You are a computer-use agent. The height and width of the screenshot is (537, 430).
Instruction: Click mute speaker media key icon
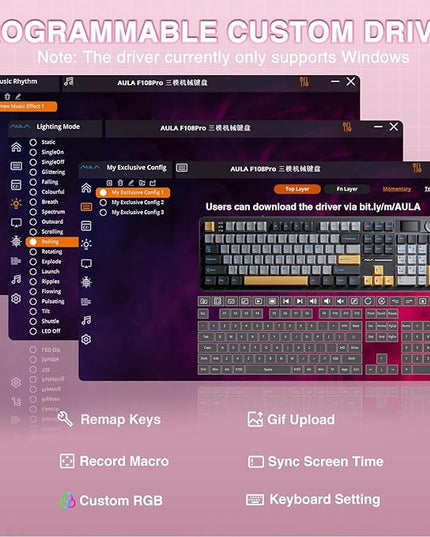tap(341, 301)
